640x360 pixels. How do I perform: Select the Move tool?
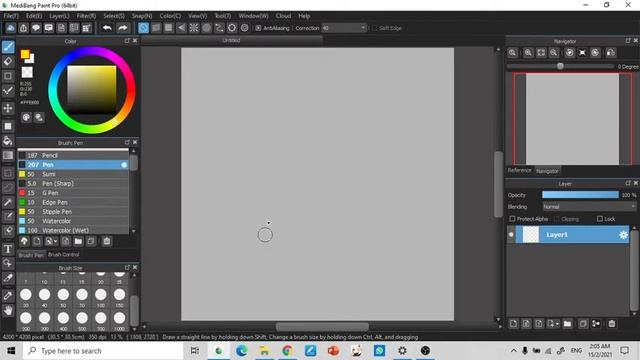coord(8,108)
